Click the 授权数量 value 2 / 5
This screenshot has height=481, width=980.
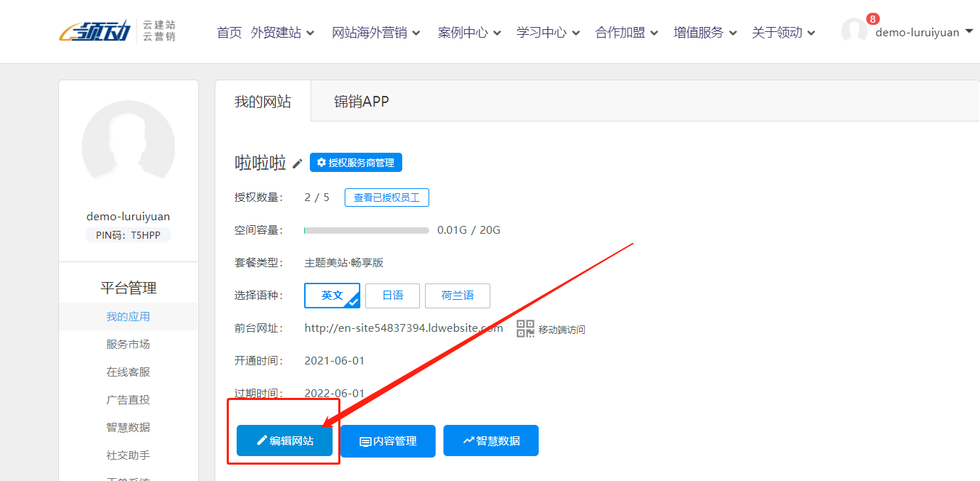coord(317,198)
